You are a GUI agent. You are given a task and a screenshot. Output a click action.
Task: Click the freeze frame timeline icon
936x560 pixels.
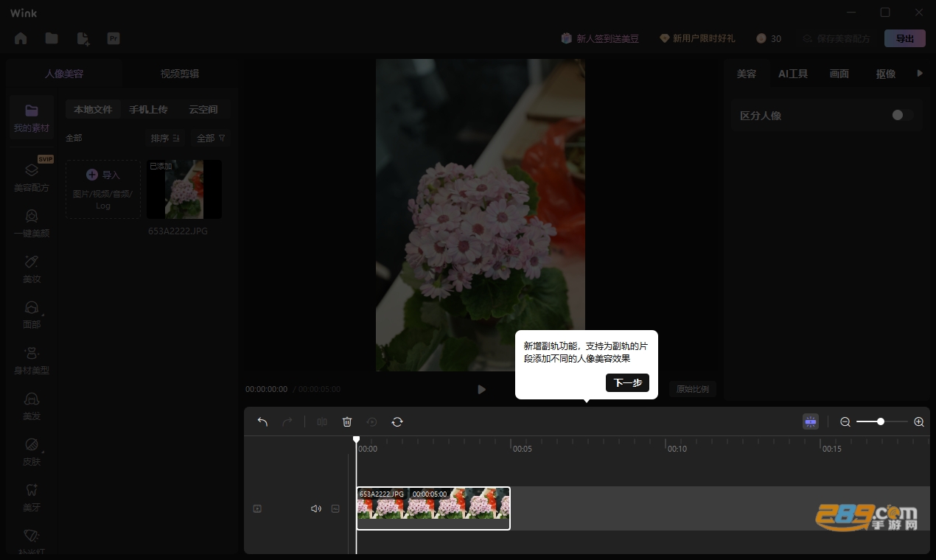372,421
